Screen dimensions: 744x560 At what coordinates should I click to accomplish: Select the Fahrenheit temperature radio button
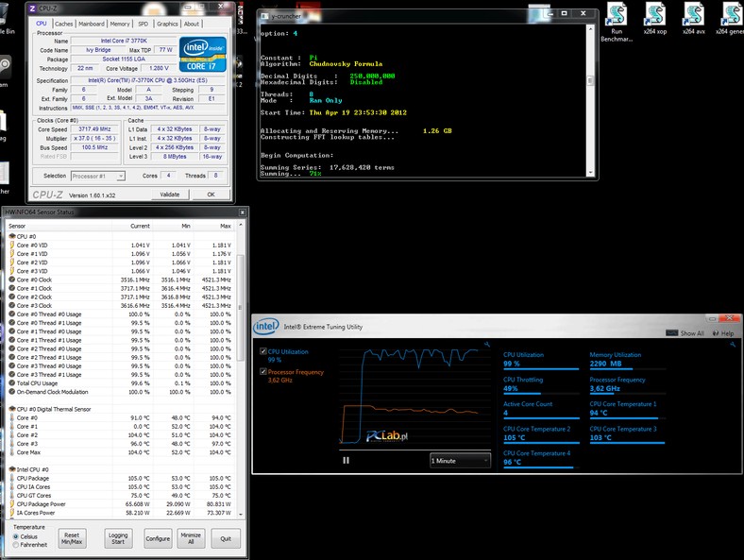coord(16,545)
